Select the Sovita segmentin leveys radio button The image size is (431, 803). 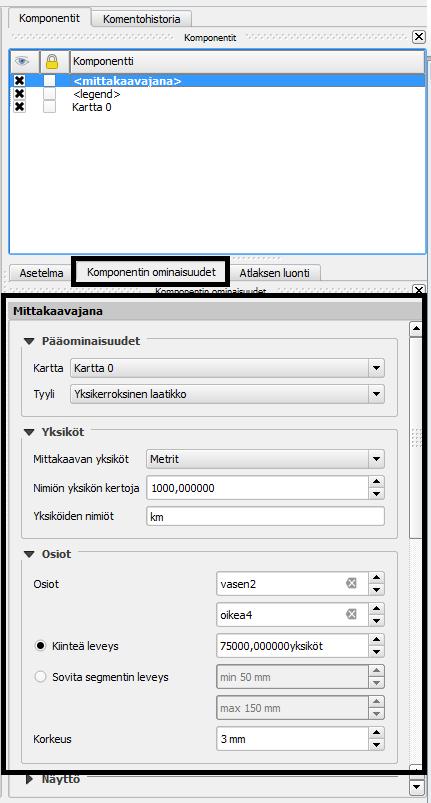[x=40, y=677]
